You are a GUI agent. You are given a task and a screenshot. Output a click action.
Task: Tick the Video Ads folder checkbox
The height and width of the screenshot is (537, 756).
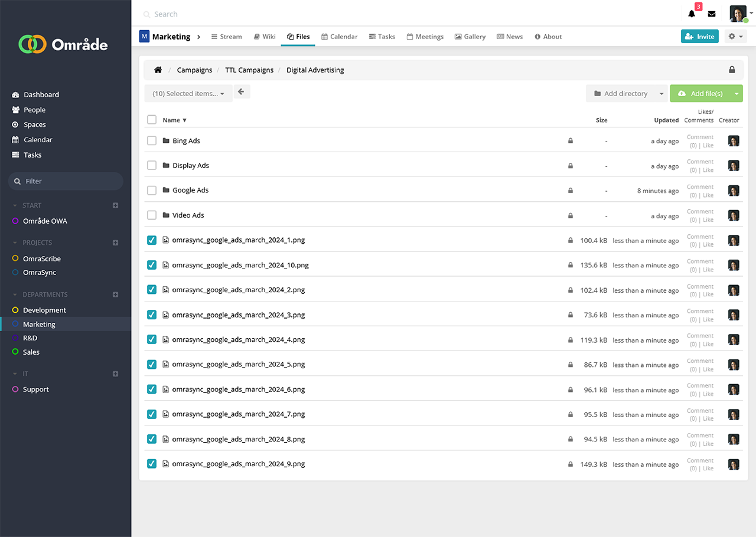(x=152, y=215)
